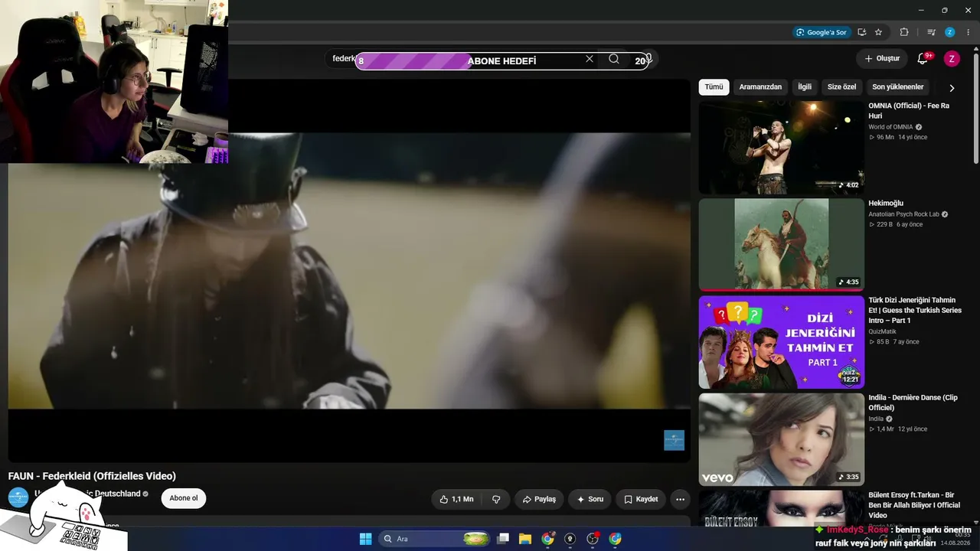Open the Windows Start menu
This screenshot has width=980, height=551.
point(365,539)
